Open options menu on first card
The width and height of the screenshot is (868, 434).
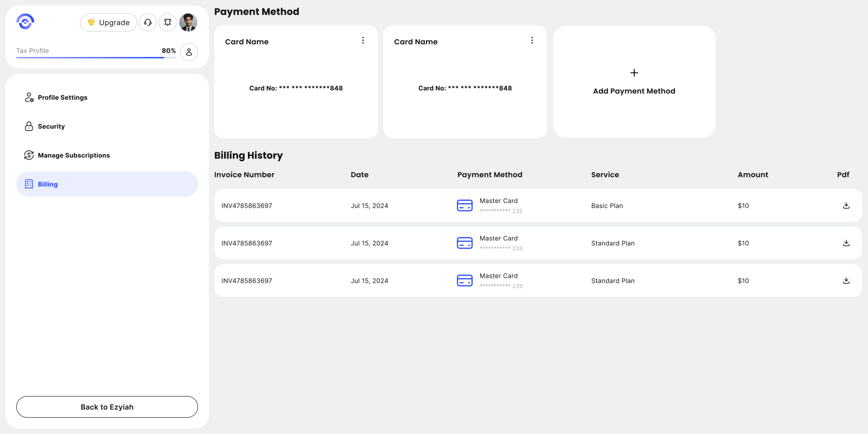click(x=363, y=41)
